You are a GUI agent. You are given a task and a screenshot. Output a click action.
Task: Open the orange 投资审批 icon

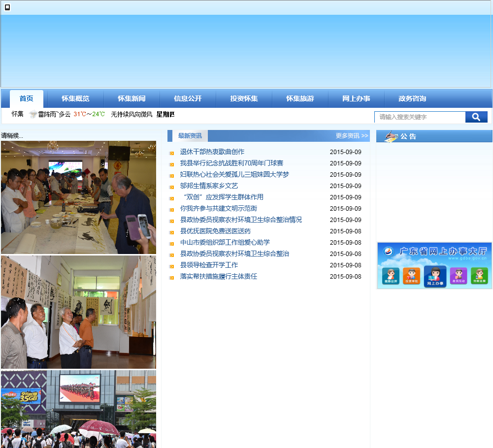[x=412, y=276]
